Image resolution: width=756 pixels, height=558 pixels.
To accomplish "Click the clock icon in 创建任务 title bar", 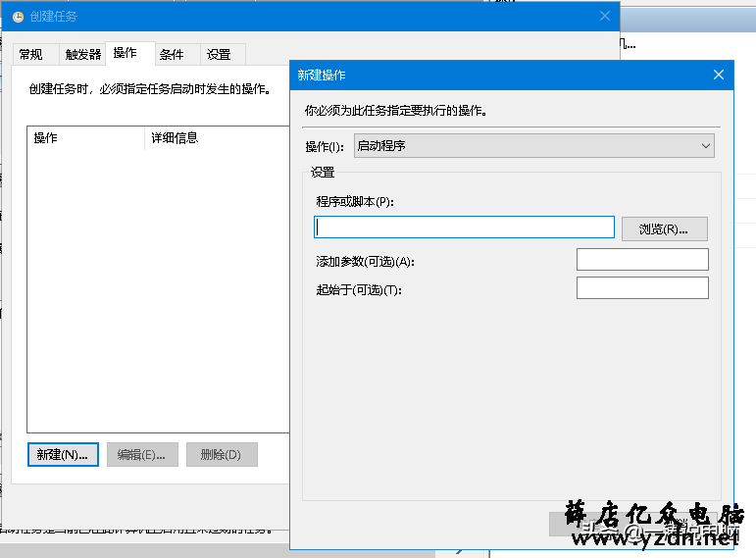I will pos(18,17).
